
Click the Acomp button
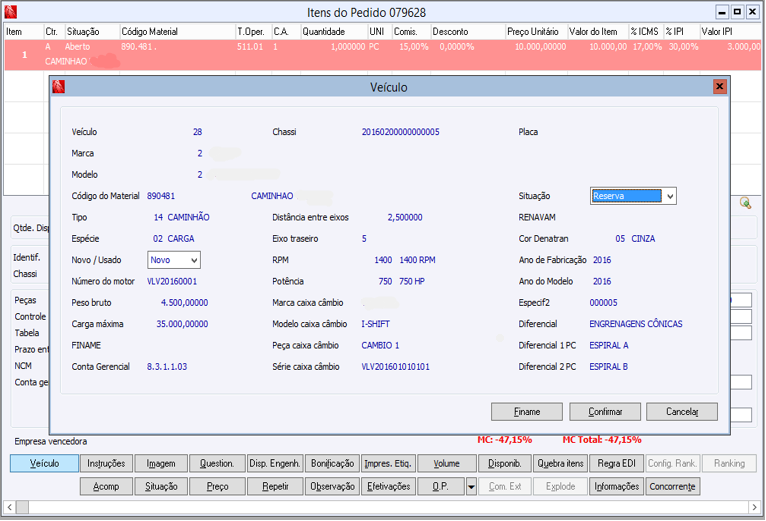point(106,487)
